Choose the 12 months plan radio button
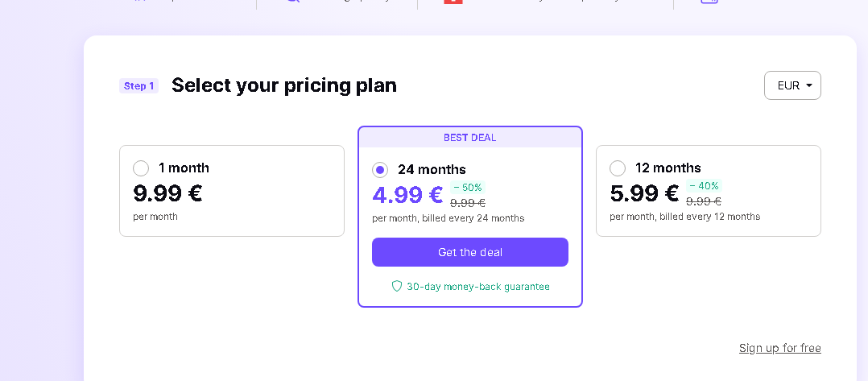Screen dimensions: 868x381 point(618,168)
